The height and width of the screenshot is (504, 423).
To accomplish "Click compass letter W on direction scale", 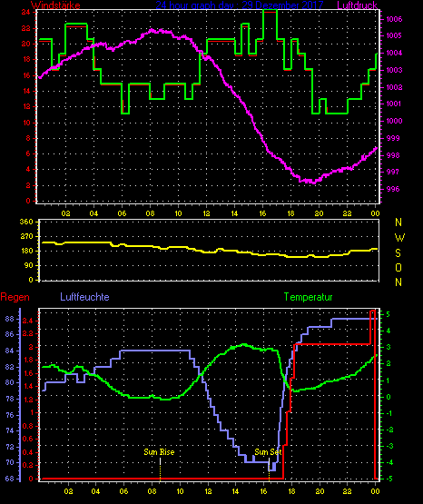I will click(399, 238).
